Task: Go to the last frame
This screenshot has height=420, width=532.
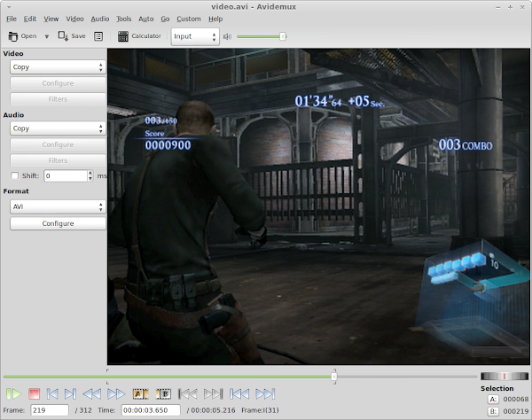Action: pyautogui.click(x=265, y=394)
